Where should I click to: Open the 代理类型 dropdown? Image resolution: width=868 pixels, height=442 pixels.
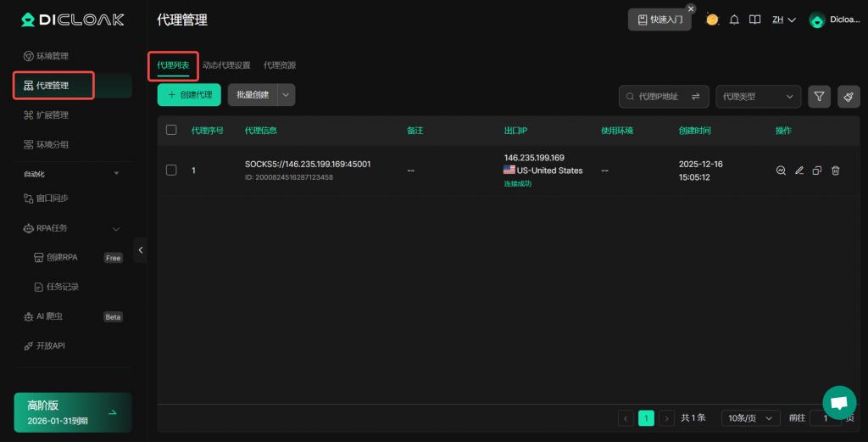[x=758, y=97]
